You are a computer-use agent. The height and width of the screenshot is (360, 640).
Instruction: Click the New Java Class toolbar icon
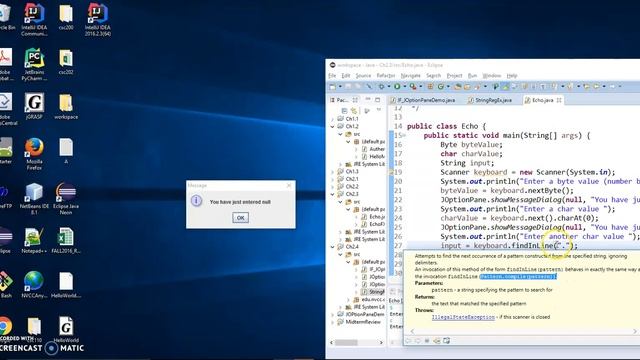pos(440,87)
